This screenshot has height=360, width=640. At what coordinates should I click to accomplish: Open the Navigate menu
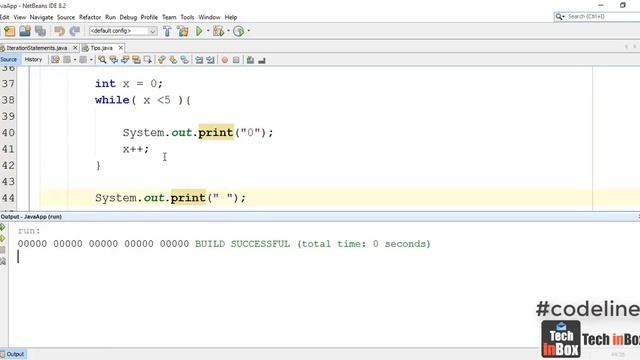(x=41, y=17)
